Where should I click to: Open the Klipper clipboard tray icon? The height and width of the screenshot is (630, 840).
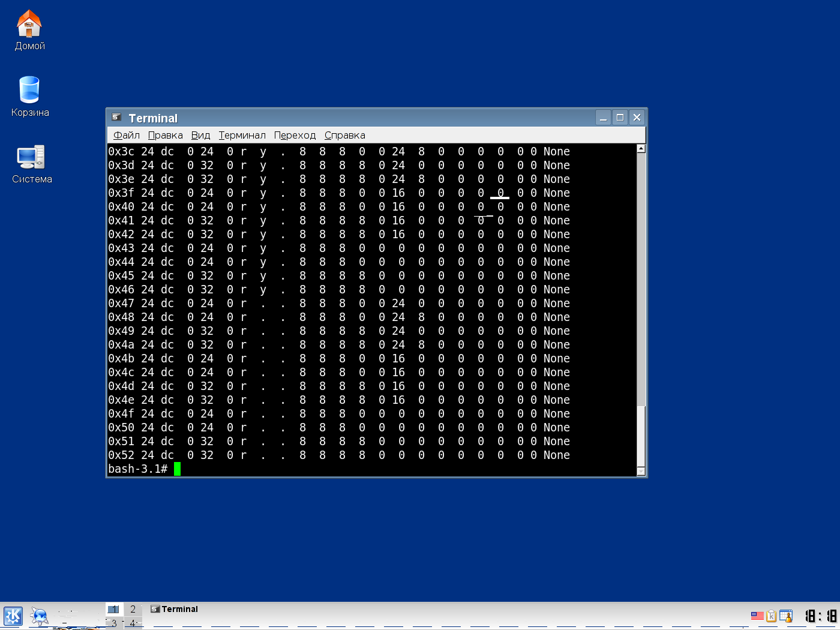point(772,616)
